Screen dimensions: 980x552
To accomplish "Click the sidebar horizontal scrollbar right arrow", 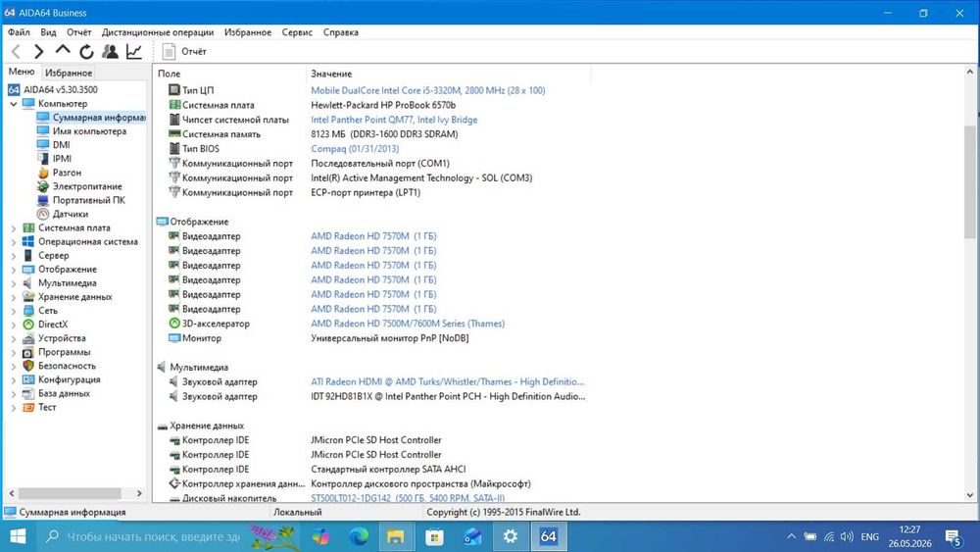I will tap(139, 493).
